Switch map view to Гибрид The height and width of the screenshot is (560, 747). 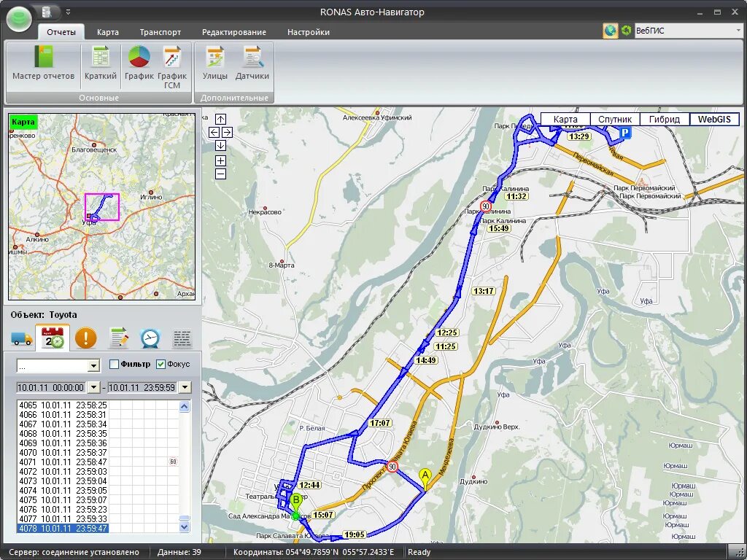coord(665,119)
